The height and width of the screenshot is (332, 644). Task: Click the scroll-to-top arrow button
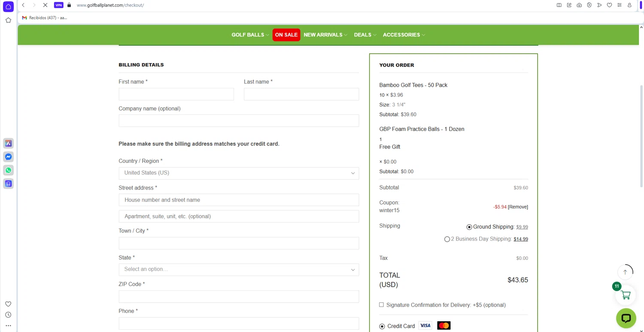click(x=625, y=272)
